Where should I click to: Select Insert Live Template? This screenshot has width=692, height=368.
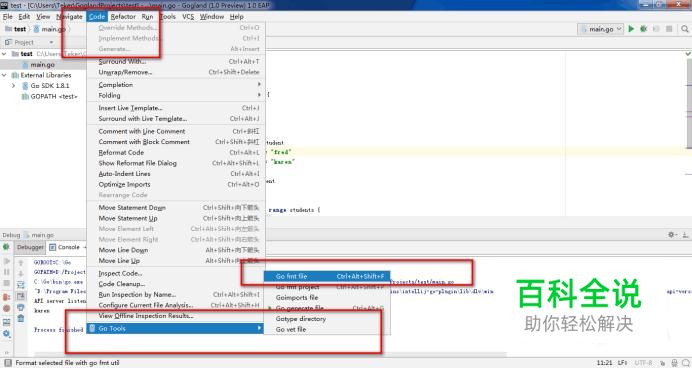[176, 108]
